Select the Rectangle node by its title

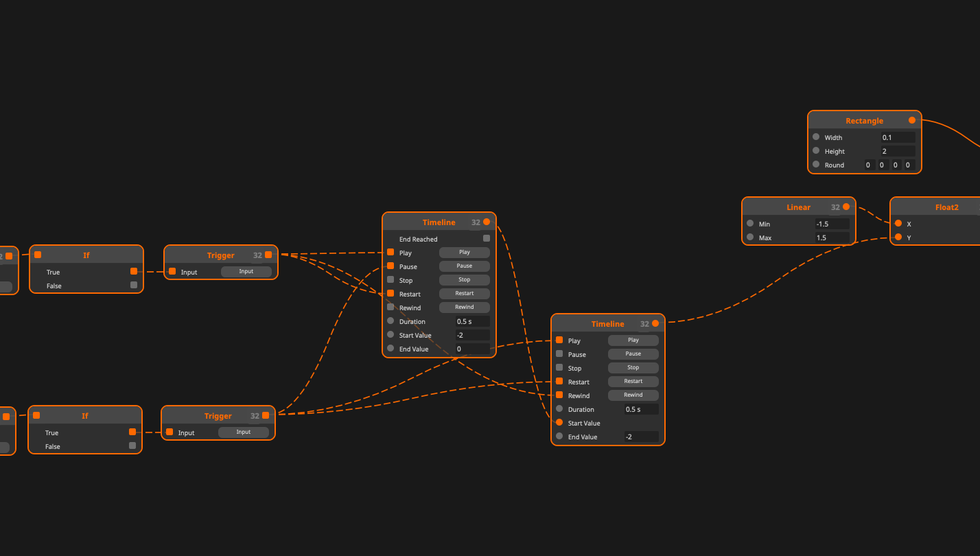tap(864, 121)
